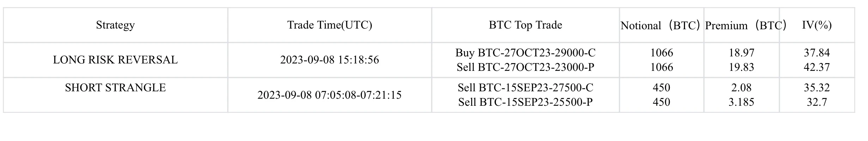Click the Premium (BTC) header
This screenshot has width=868, height=141.
point(745,26)
